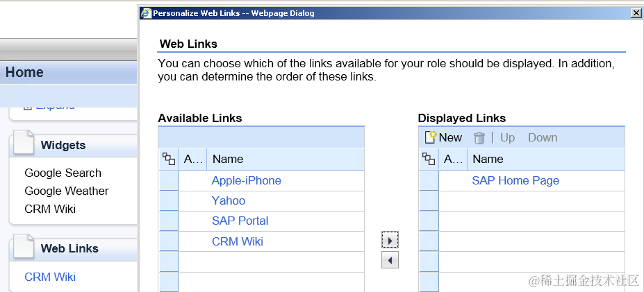Select row marker beside SAP Home Page

pyautogui.click(x=429, y=181)
